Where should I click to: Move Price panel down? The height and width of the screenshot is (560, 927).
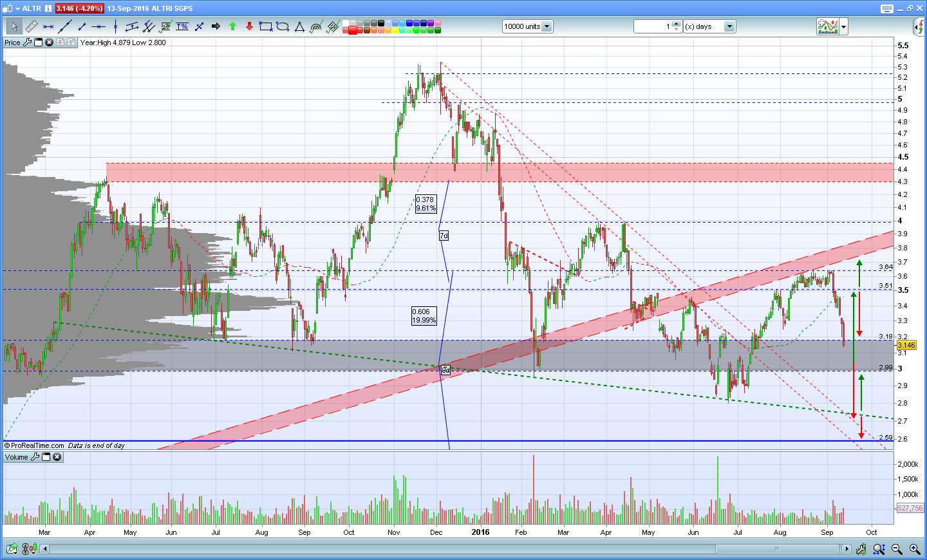coord(60,42)
